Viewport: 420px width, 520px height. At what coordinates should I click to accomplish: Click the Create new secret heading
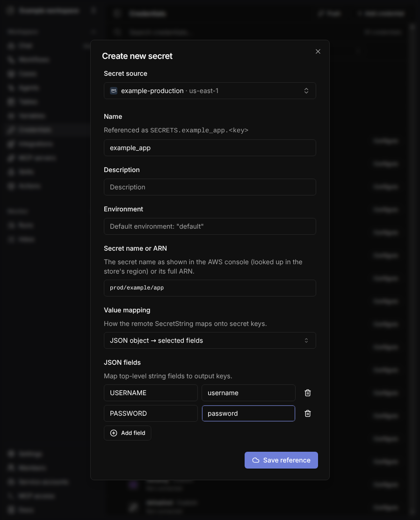point(137,56)
